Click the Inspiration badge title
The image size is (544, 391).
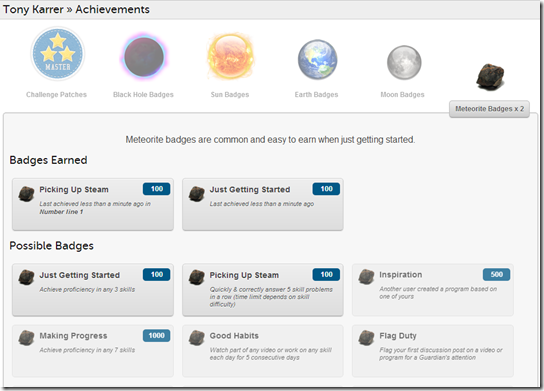(x=401, y=274)
